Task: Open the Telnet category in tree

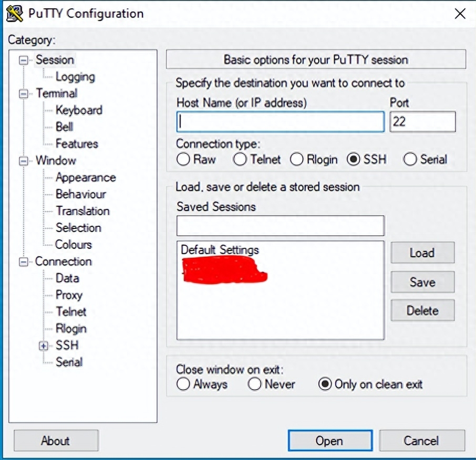Action: 71,311
